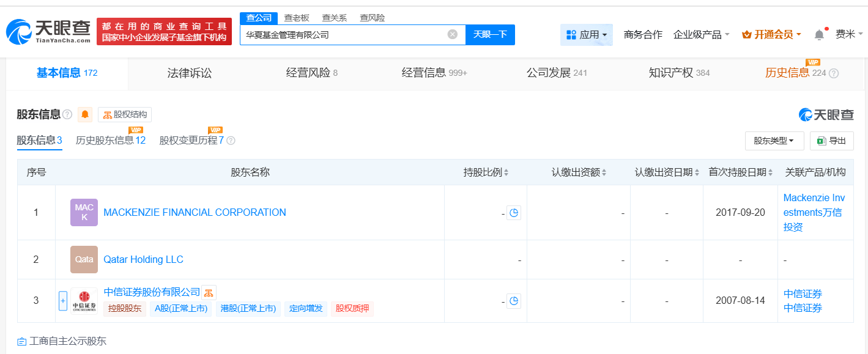Open pie chart for MACKENZIE FINANCIAL CORPORATION
Viewport: 868px width, 354px height.
(514, 213)
